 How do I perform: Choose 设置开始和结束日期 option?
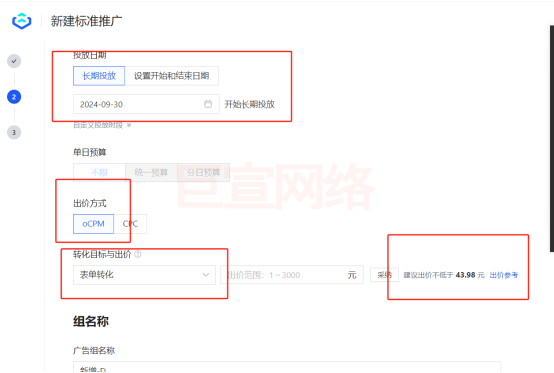point(172,76)
